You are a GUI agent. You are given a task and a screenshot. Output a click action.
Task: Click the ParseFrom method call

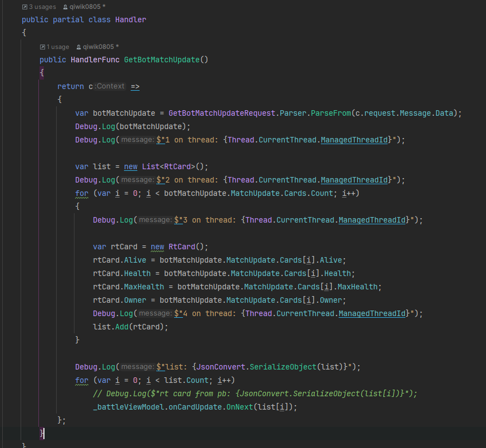click(331, 113)
